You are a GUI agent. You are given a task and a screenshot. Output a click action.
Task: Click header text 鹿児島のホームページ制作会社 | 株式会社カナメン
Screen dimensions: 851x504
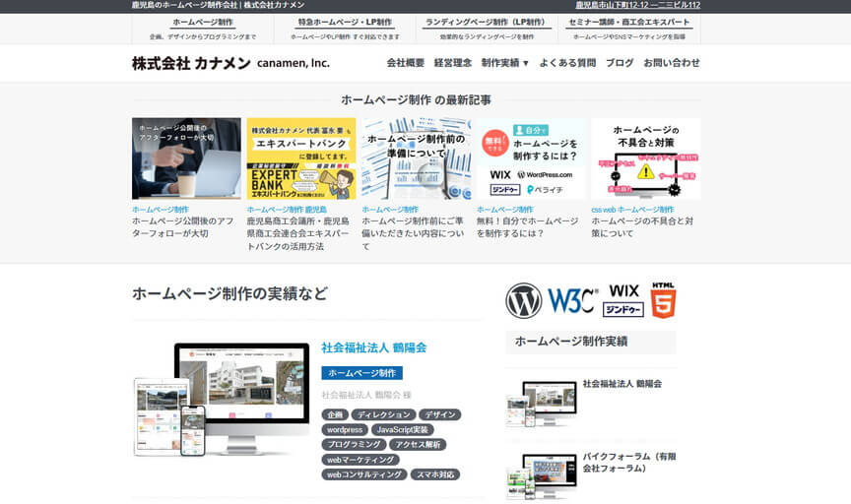[x=219, y=5]
